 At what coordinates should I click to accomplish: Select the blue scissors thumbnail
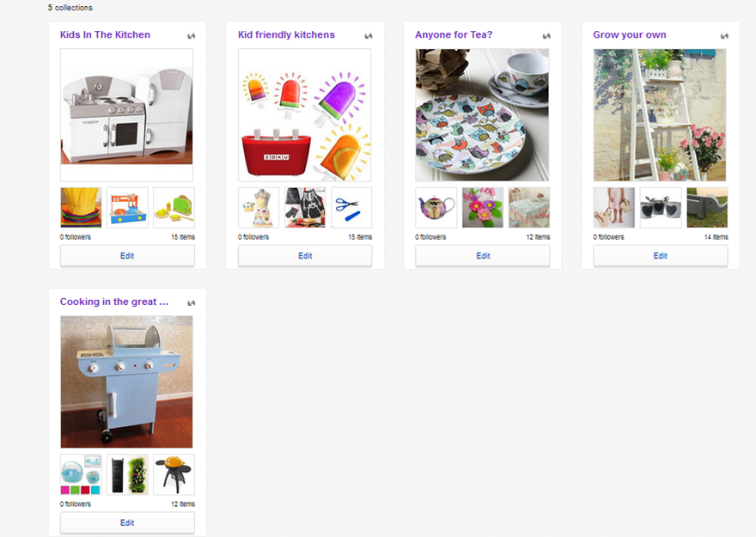pyautogui.click(x=351, y=208)
